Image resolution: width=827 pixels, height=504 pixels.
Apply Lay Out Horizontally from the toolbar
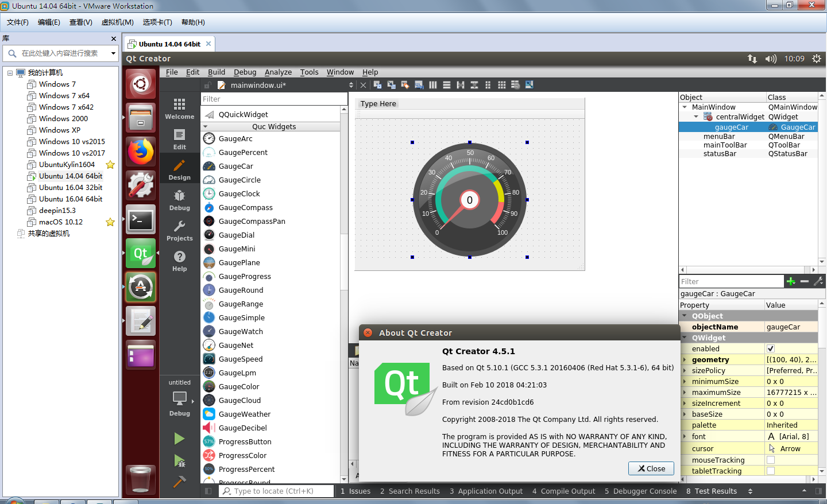pos(432,85)
